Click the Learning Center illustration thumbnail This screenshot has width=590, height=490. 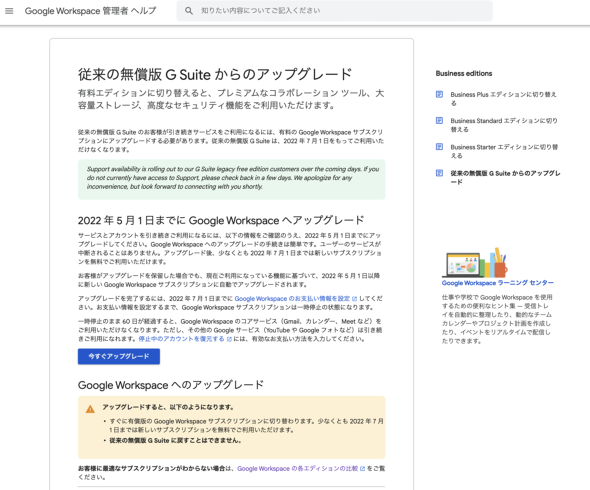click(x=475, y=262)
